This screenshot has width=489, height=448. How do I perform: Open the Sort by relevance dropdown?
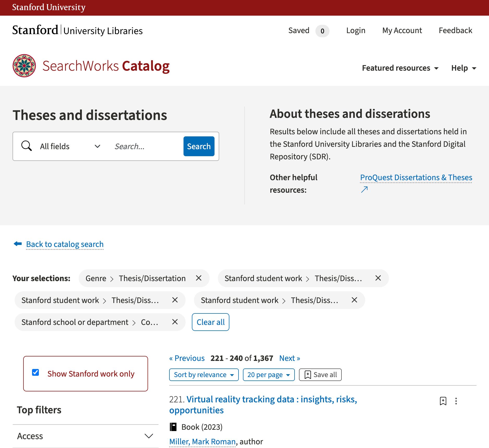pyautogui.click(x=204, y=375)
